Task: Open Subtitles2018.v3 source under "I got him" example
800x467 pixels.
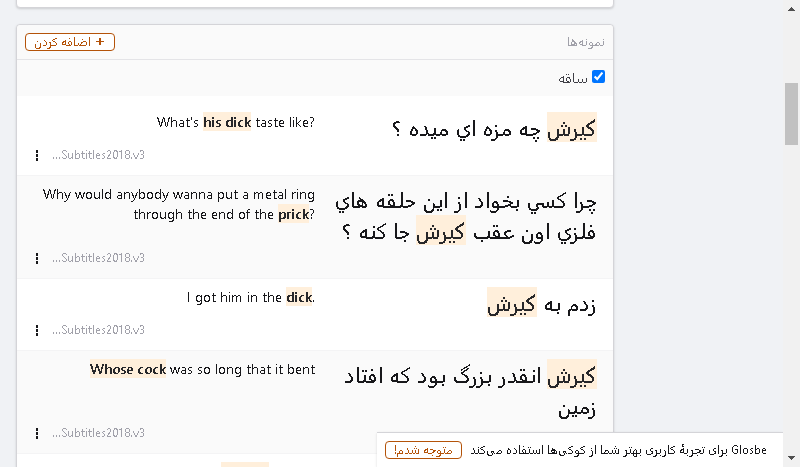Action: (98, 330)
